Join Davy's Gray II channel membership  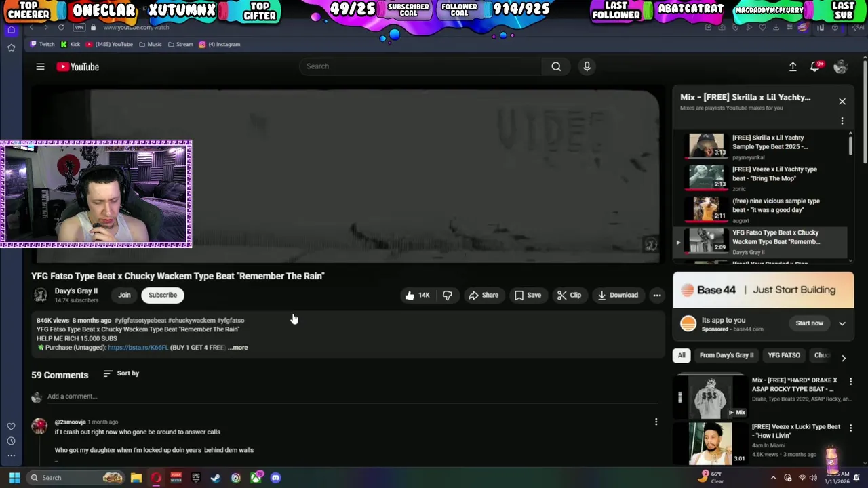pyautogui.click(x=124, y=295)
